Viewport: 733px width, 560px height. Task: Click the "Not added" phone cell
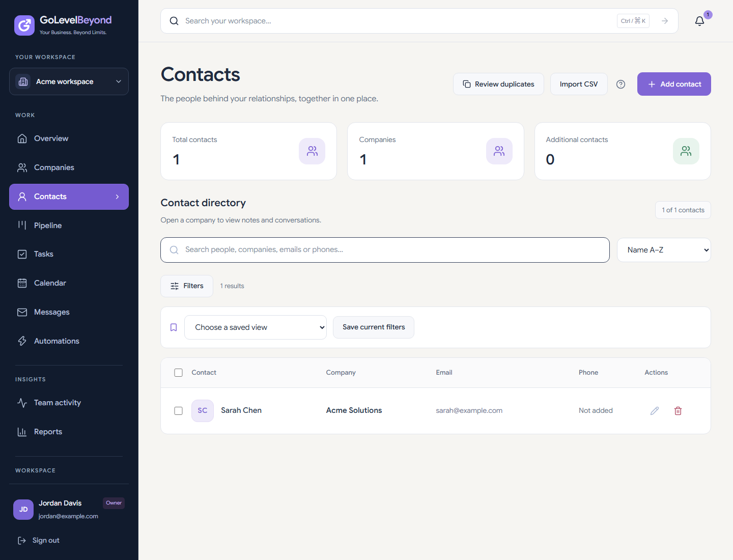tap(596, 411)
